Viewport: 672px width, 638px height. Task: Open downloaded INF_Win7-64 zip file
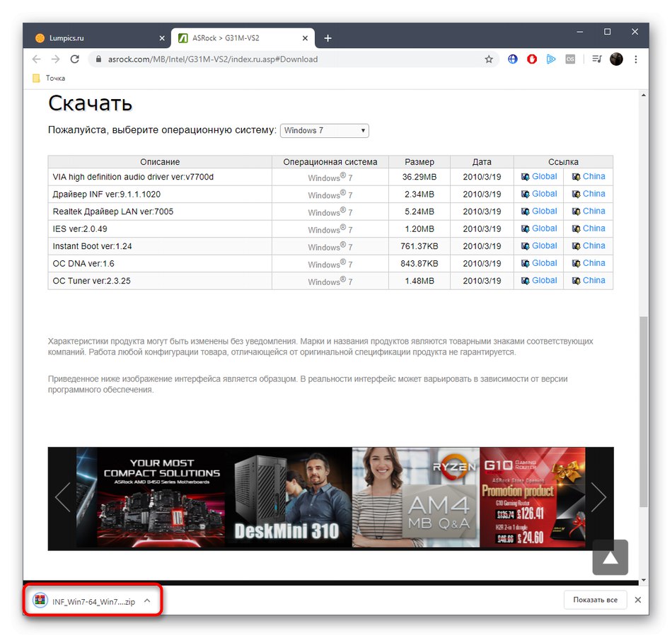point(84,601)
